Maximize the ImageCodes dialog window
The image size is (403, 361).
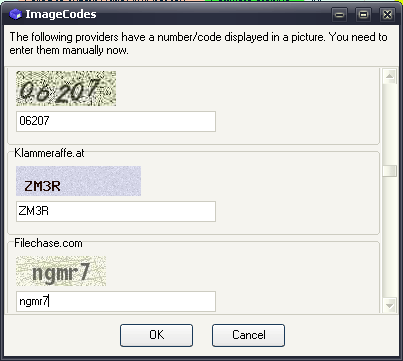click(363, 15)
